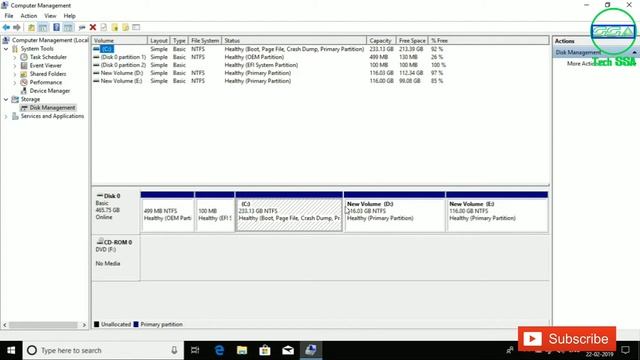Select New Volume (D:) partition block

click(x=395, y=212)
